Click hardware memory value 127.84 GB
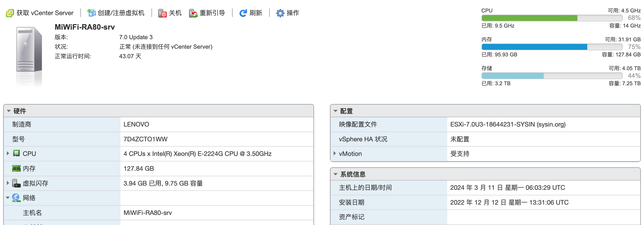Image resolution: width=644 pixels, height=225 pixels. pos(139,169)
